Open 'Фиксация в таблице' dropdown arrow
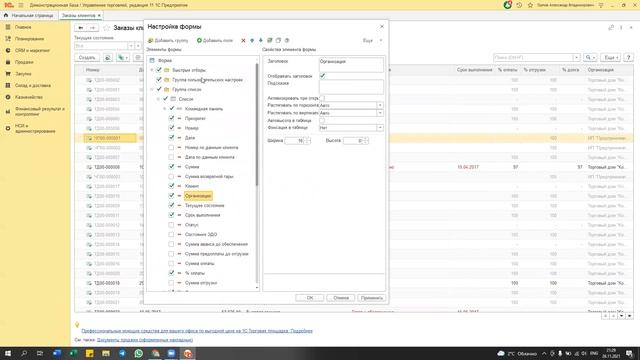The height and width of the screenshot is (360, 640). [x=380, y=128]
